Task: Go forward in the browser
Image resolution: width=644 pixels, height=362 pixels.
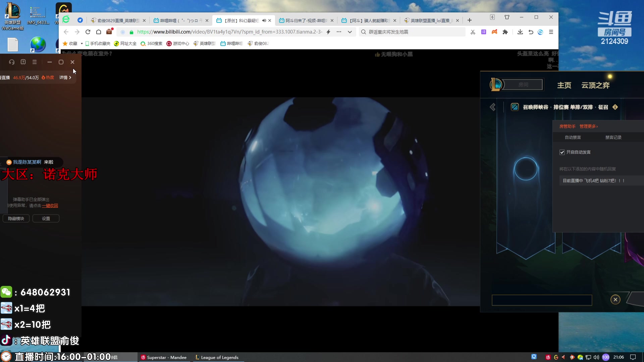Action: [77, 32]
